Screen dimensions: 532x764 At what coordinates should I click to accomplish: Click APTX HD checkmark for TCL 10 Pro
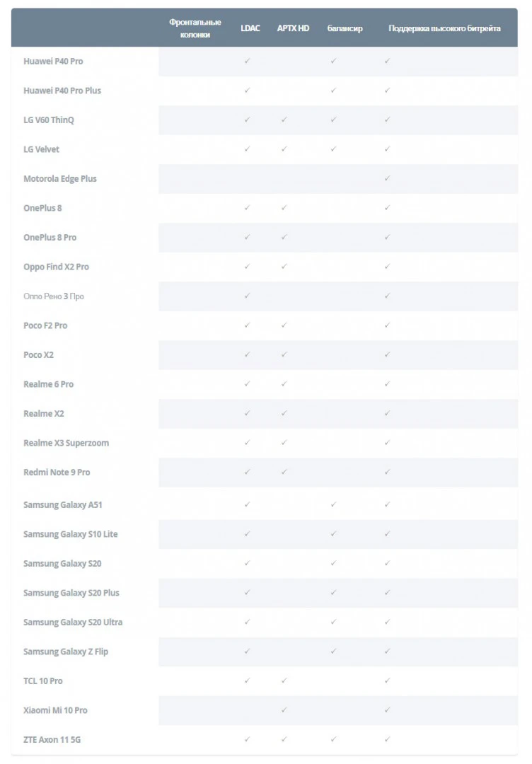[x=284, y=681]
